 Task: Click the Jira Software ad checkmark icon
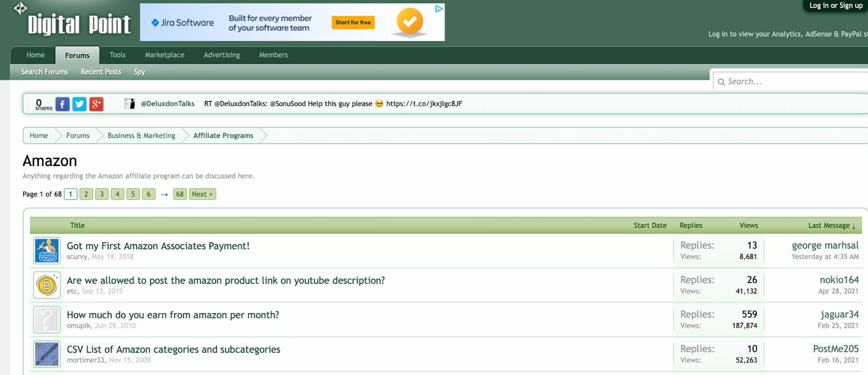pyautogui.click(x=410, y=22)
